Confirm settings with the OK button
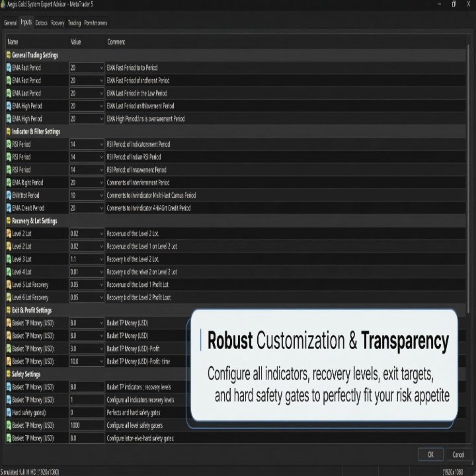This screenshot has height=476, width=476. (x=430, y=454)
